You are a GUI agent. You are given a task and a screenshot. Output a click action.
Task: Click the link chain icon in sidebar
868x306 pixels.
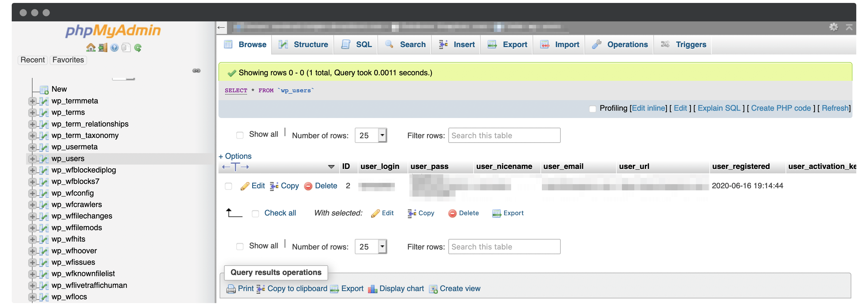coord(196,70)
